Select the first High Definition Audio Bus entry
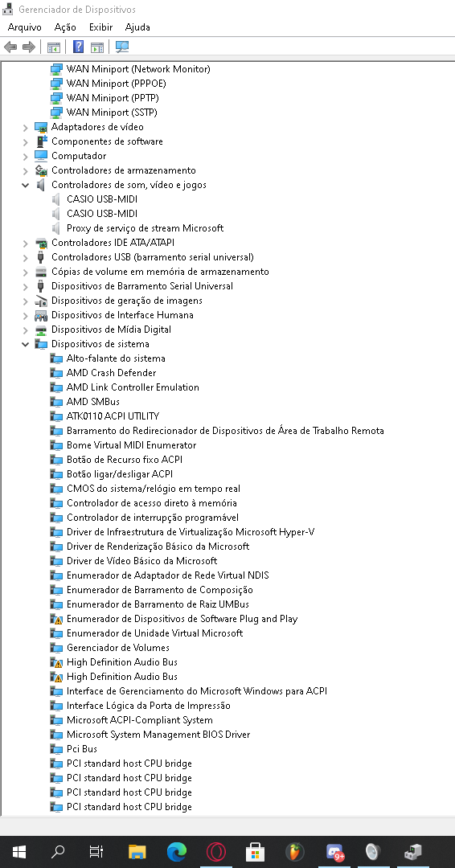Image resolution: width=455 pixels, height=868 pixels. coord(121,662)
